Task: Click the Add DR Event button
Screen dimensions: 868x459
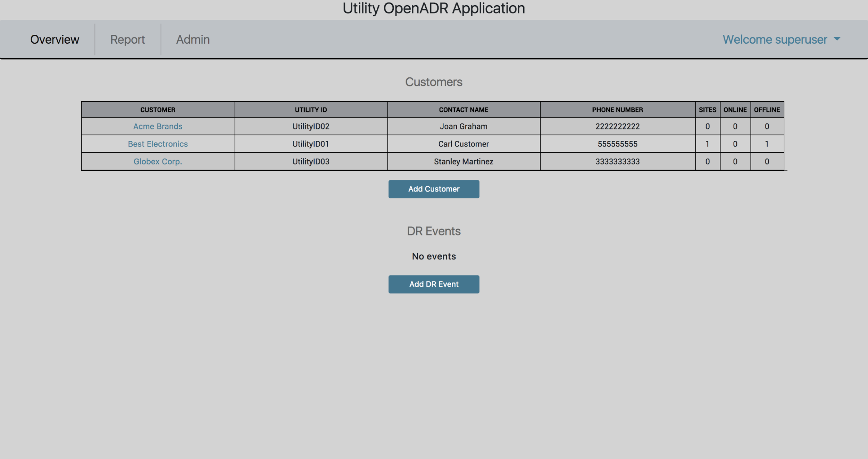Action: (434, 284)
